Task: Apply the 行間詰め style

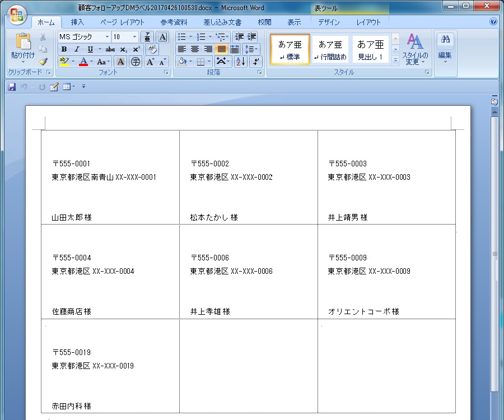Action: (x=330, y=49)
